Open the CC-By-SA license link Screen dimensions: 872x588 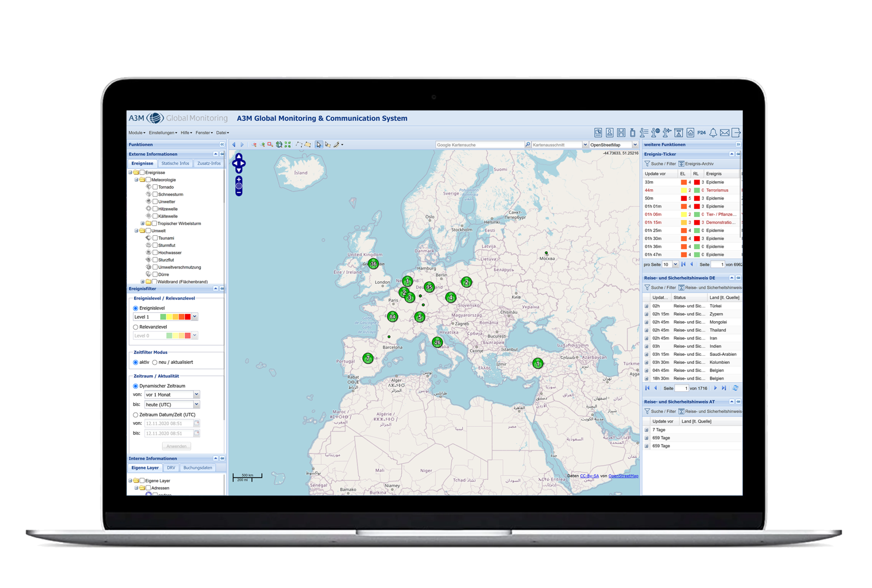[x=589, y=476]
